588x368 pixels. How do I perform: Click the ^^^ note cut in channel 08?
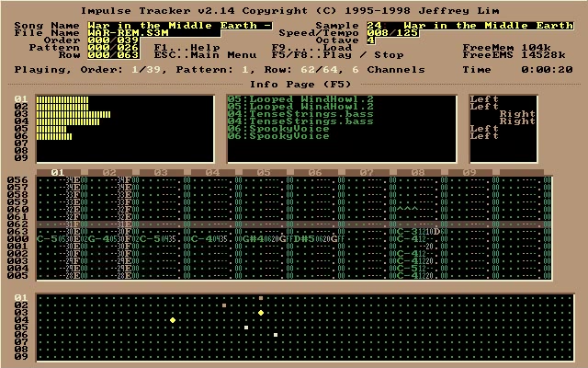(407, 210)
